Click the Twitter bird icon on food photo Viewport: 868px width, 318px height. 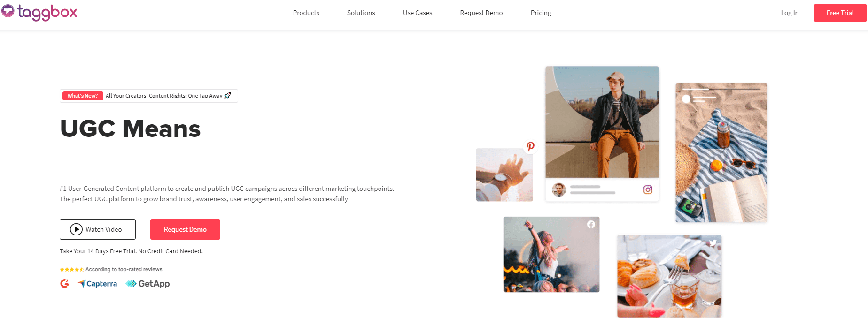(x=713, y=242)
